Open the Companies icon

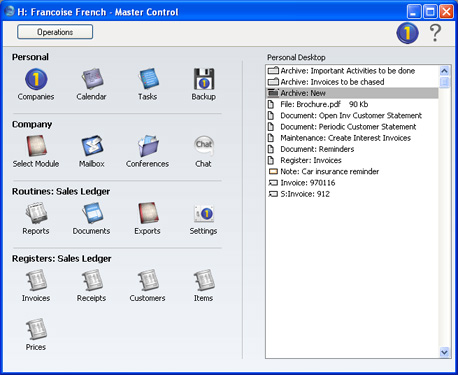(36, 79)
